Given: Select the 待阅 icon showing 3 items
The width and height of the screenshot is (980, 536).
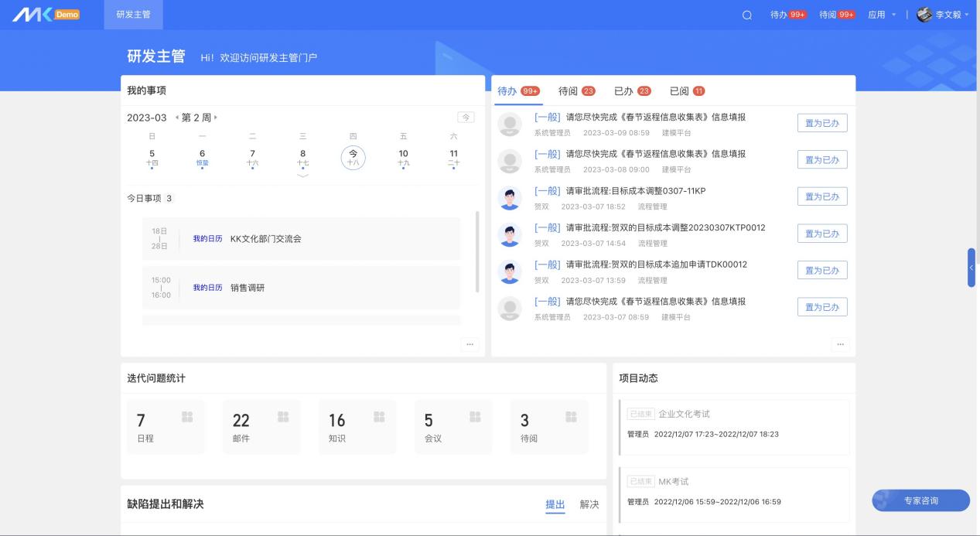Looking at the screenshot, I should [x=570, y=415].
